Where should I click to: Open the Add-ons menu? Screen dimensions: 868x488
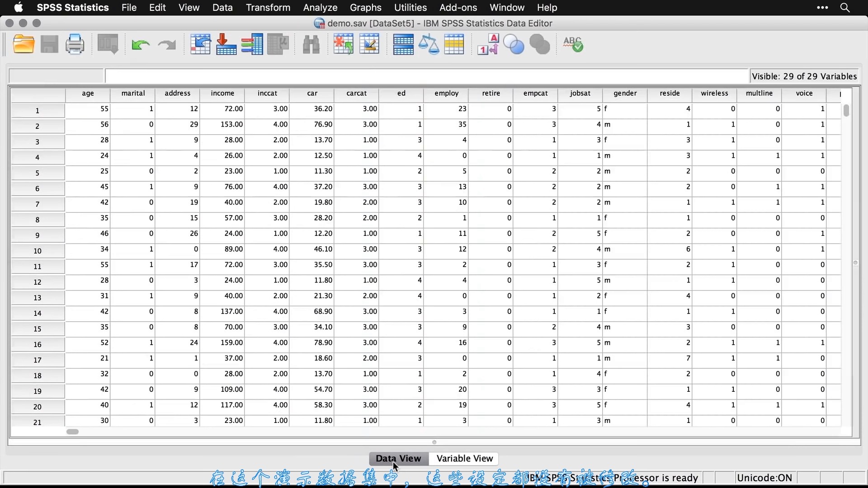coord(458,8)
